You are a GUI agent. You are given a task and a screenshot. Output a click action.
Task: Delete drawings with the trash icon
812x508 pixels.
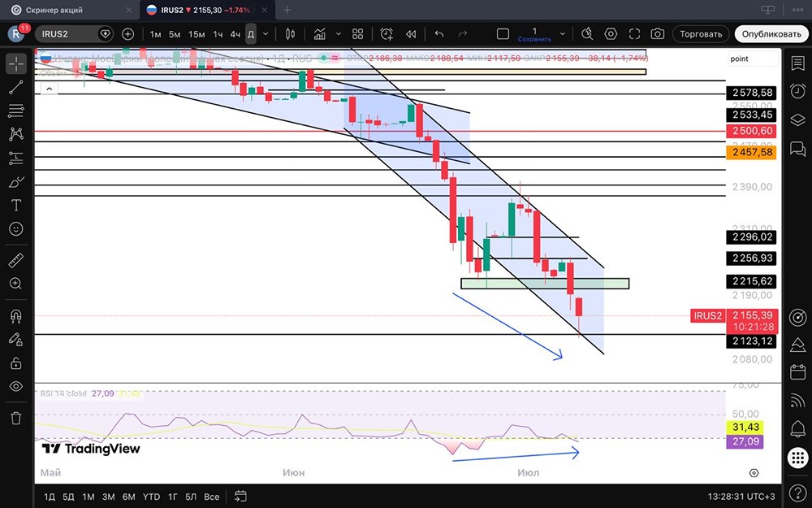click(16, 418)
